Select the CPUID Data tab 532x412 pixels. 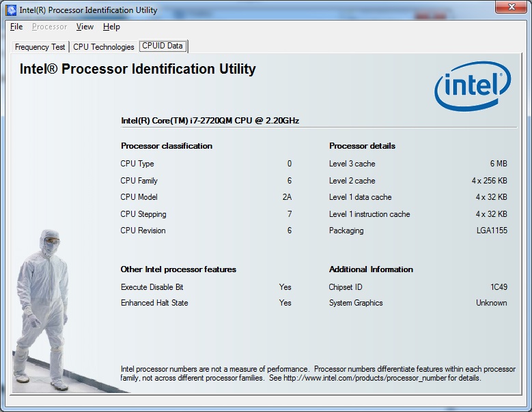[163, 46]
